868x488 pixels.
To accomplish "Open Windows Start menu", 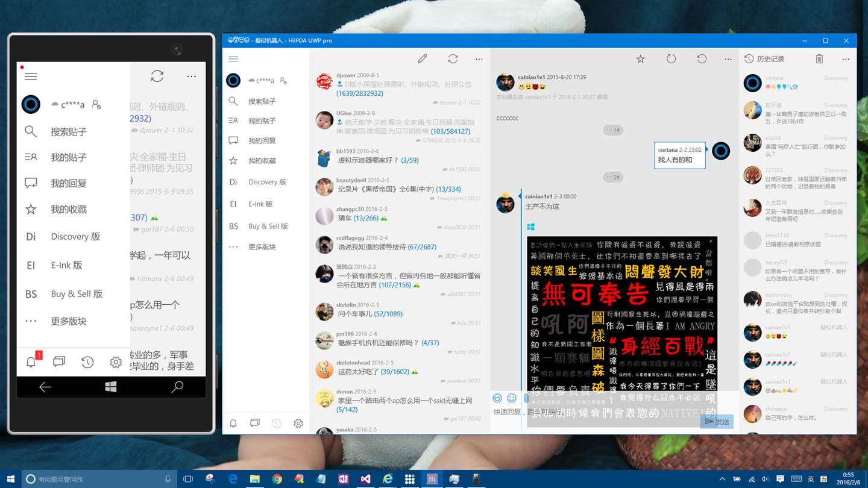I will pos(11,479).
